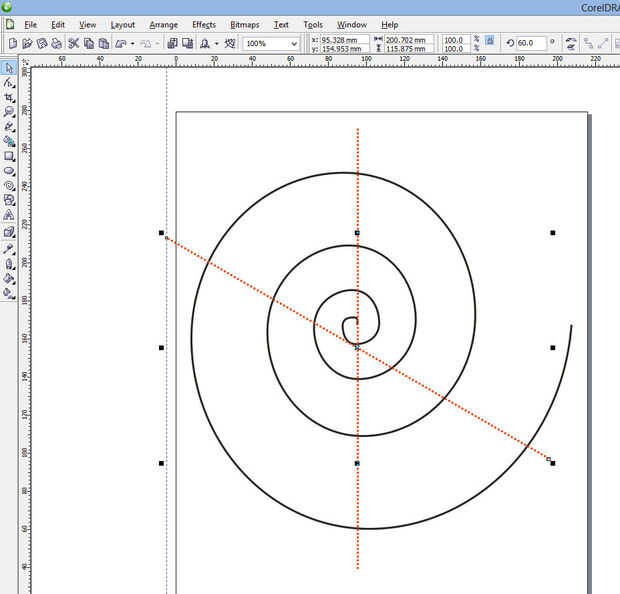This screenshot has height=594, width=620.
Task: Click the rotation angle field showing 60.0
Action: point(528,44)
